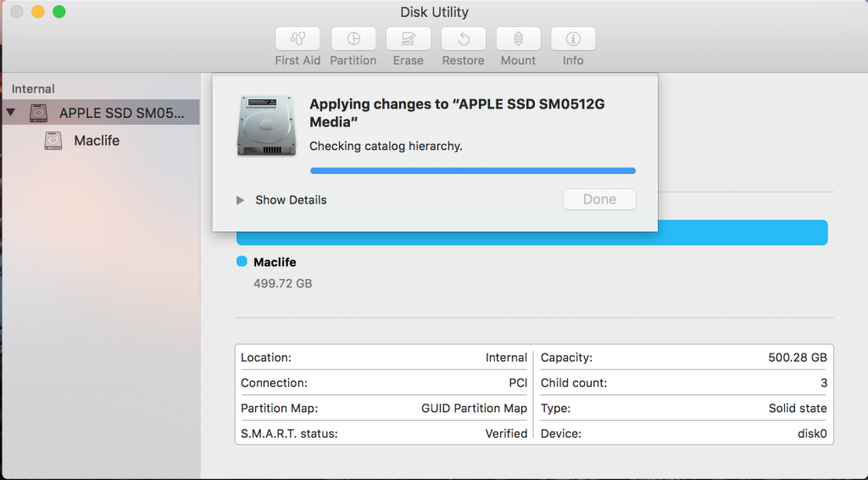Expand Show Details disclosure triangle
The width and height of the screenshot is (868, 480).
pyautogui.click(x=240, y=200)
